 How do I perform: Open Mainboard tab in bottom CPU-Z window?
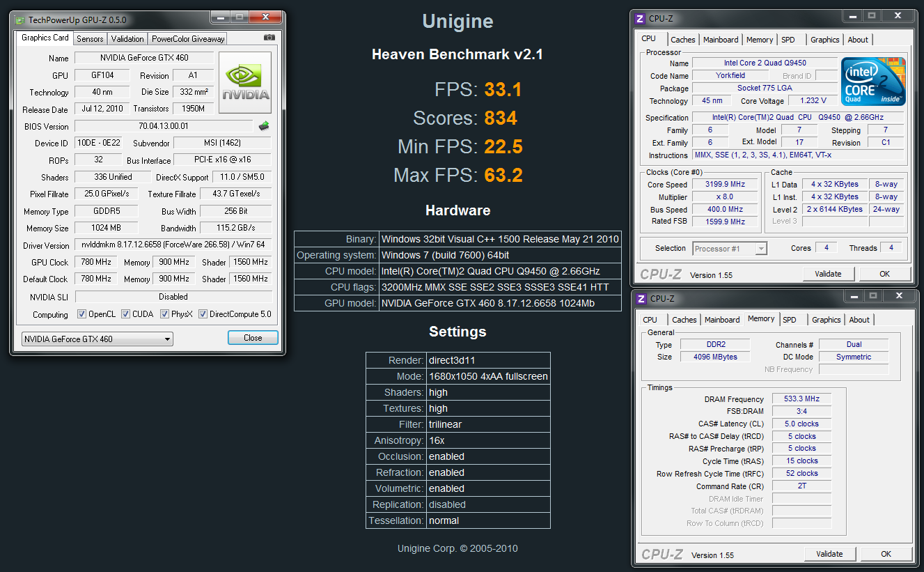(x=722, y=320)
